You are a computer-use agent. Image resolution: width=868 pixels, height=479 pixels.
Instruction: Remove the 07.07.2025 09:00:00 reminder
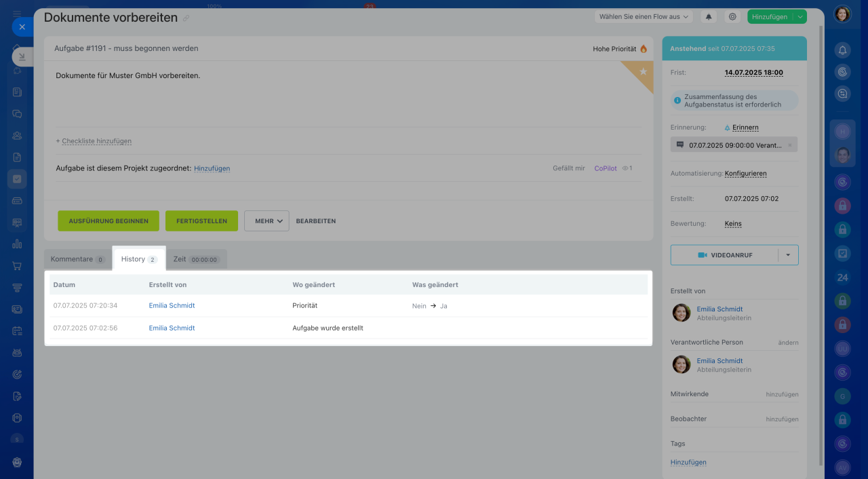789,145
